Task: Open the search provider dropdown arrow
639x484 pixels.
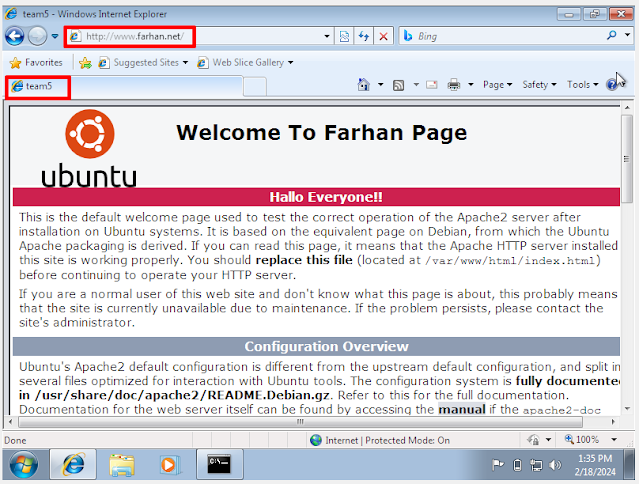Action: [627, 35]
